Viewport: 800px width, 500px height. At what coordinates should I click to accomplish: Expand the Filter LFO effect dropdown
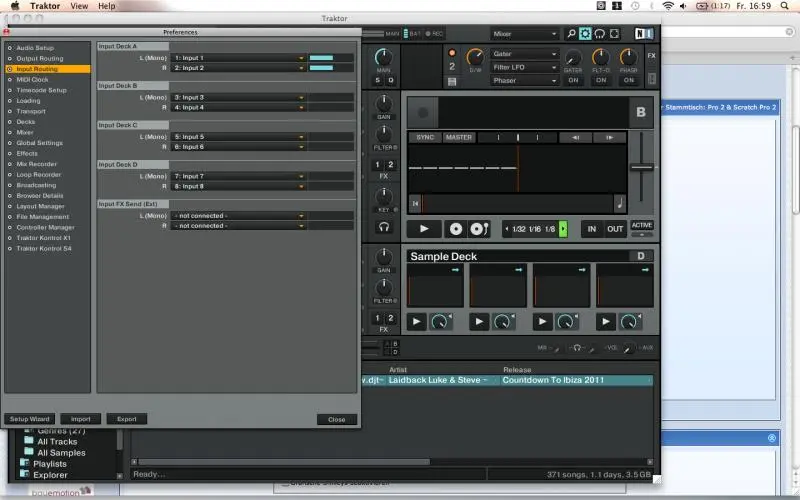pyautogui.click(x=524, y=67)
